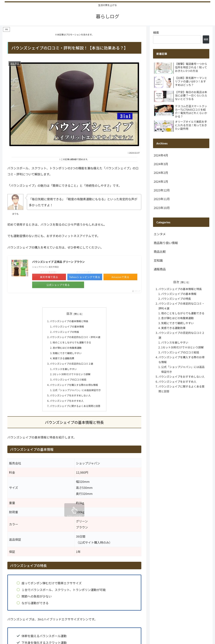215x644 pixels.
Task: Click thumbnail of the 脱毛器ヤーマン recent post
Action: [x=164, y=82]
